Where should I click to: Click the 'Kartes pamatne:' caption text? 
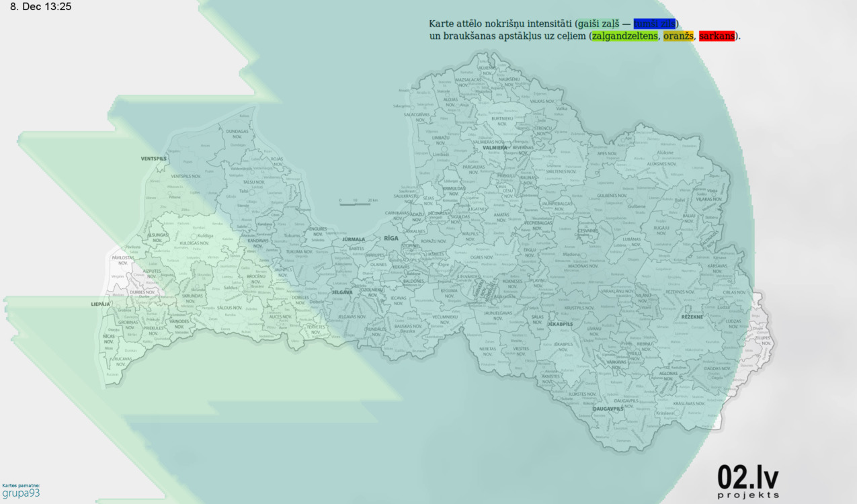click(x=21, y=485)
